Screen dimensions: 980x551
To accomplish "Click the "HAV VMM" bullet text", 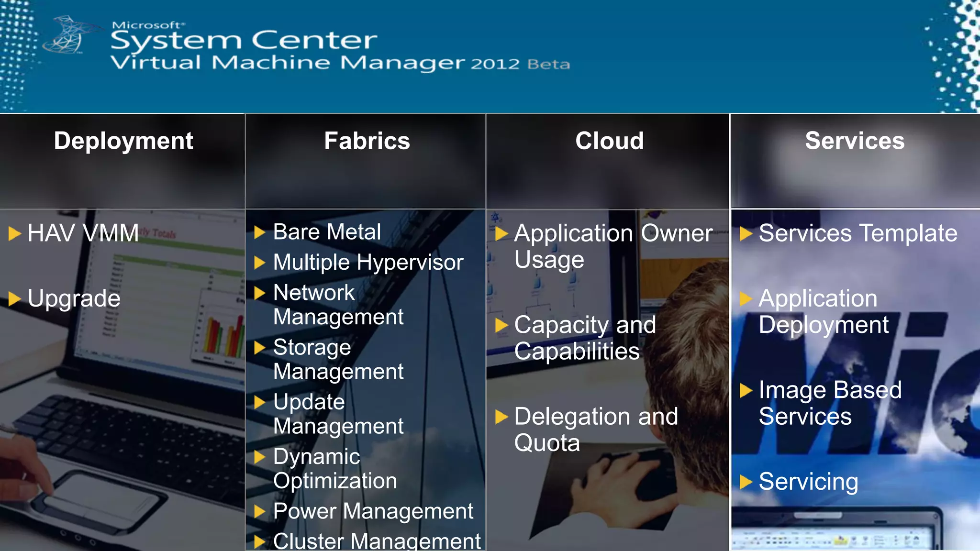I will point(83,233).
